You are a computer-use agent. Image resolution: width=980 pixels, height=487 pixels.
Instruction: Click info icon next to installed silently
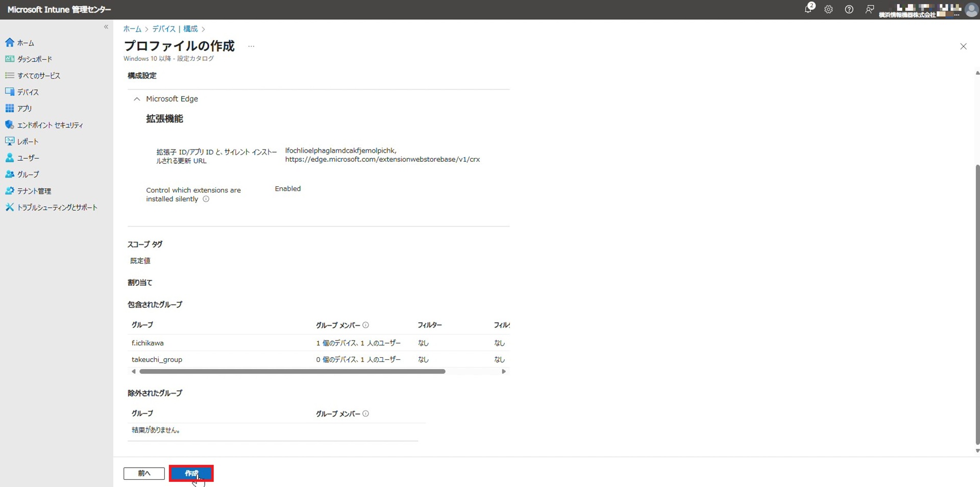click(206, 199)
